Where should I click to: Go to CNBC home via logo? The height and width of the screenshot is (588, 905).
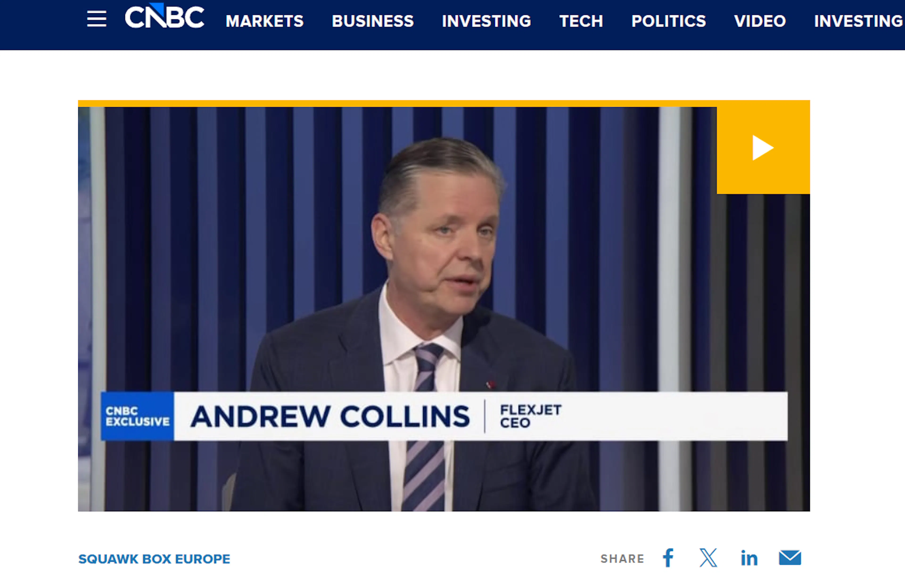[165, 16]
